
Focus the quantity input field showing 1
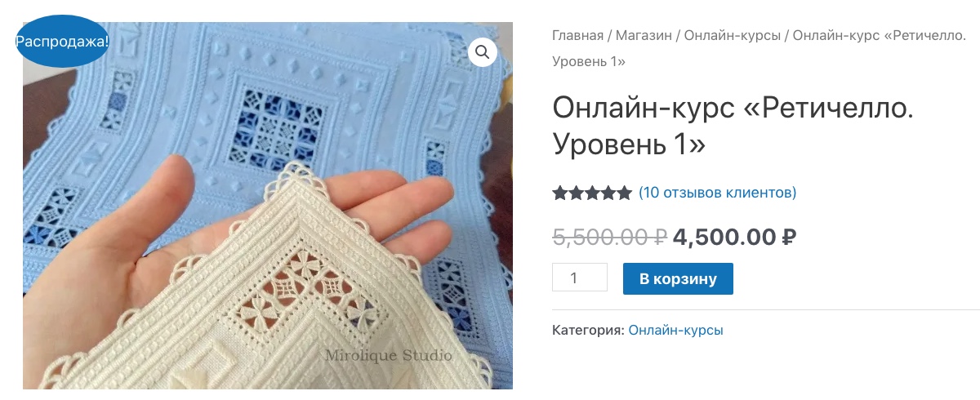(580, 278)
